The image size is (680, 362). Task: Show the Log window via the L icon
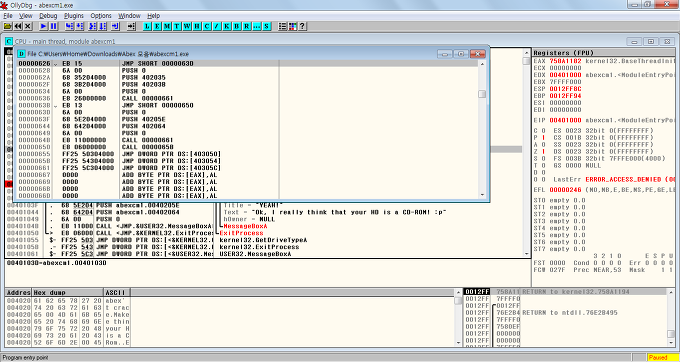point(147,26)
